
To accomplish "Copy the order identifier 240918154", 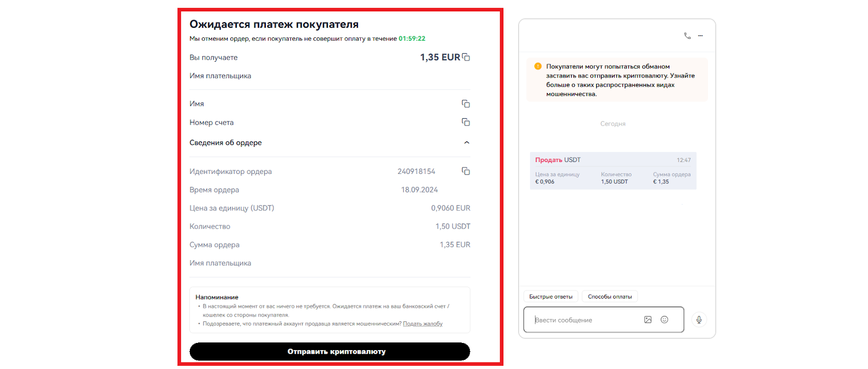I will (465, 171).
